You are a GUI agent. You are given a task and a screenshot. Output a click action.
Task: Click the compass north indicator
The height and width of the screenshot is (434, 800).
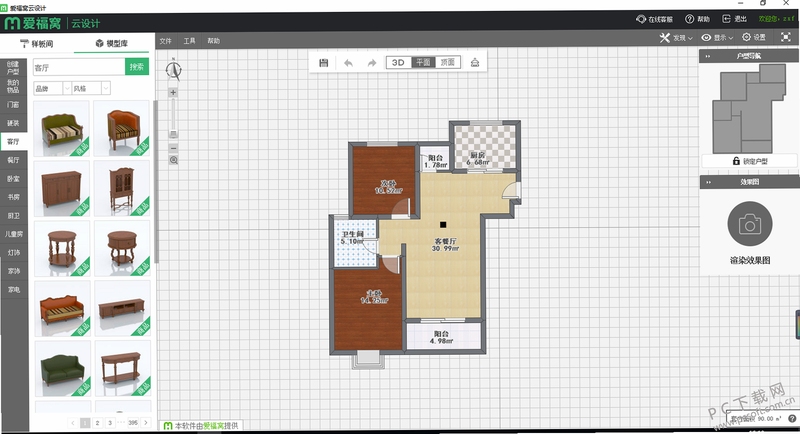[x=173, y=69]
